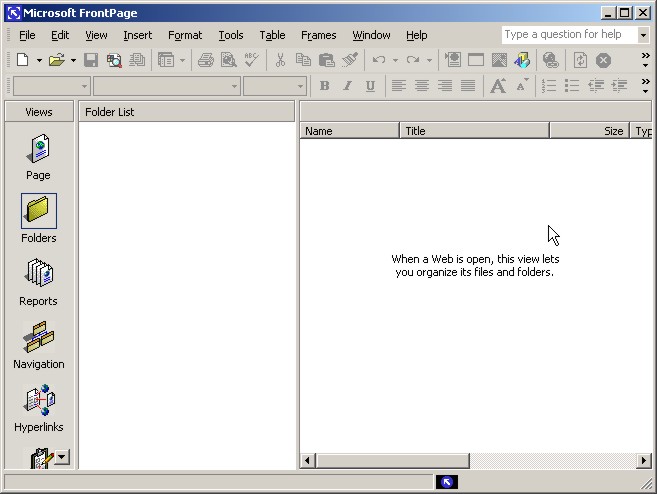657x494 pixels.
Task: Open the Format menu
Action: tap(185, 35)
